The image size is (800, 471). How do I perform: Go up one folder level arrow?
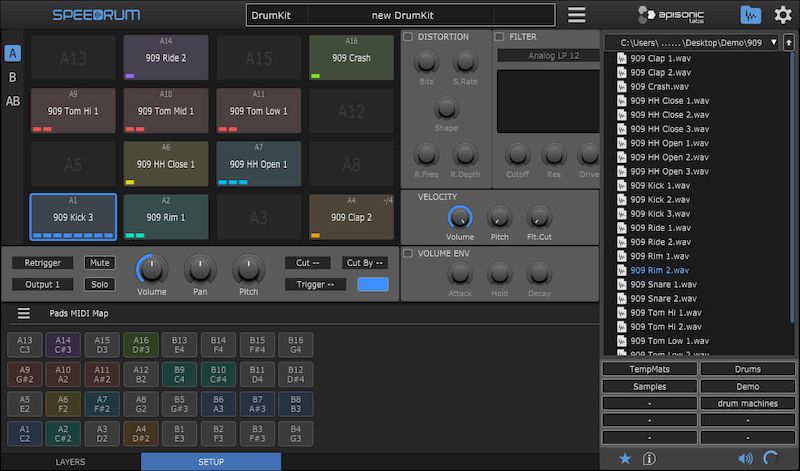(789, 43)
